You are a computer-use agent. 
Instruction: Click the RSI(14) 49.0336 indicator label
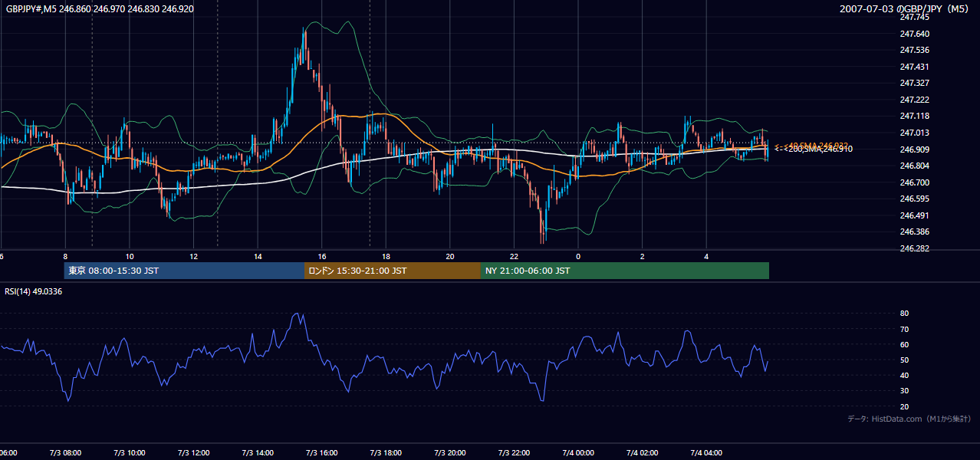34,291
